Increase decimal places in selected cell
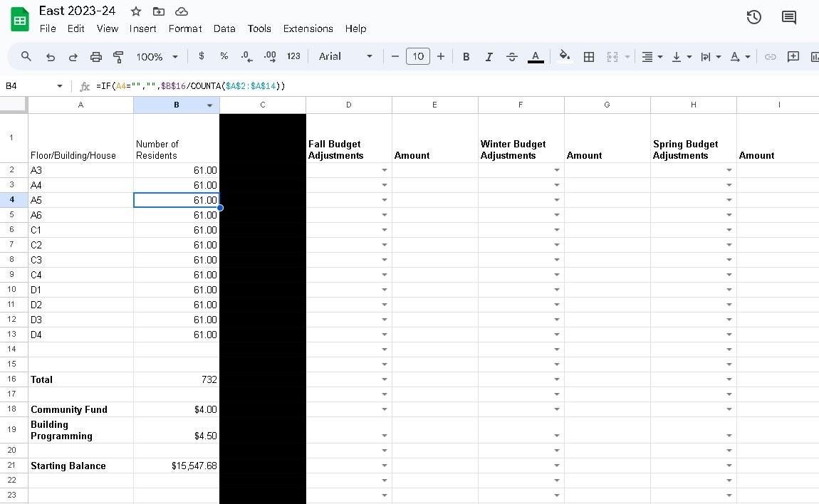This screenshot has width=819, height=504. pyautogui.click(x=269, y=56)
